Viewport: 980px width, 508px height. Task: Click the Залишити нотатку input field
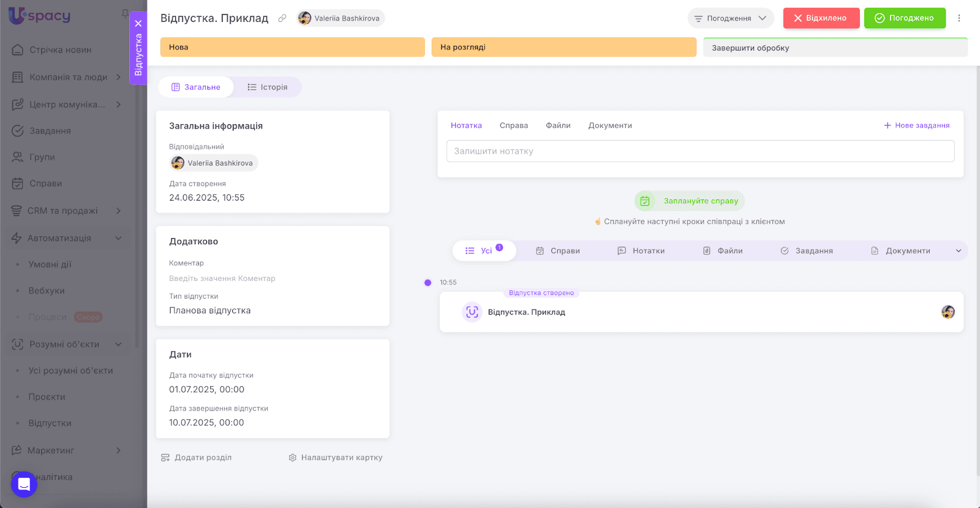[x=700, y=151]
